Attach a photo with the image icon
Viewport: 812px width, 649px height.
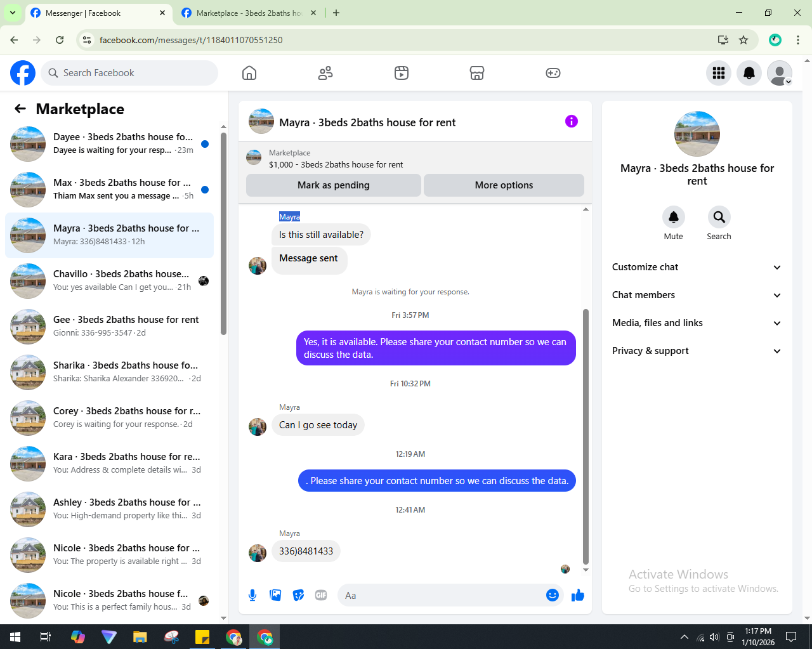[275, 595]
